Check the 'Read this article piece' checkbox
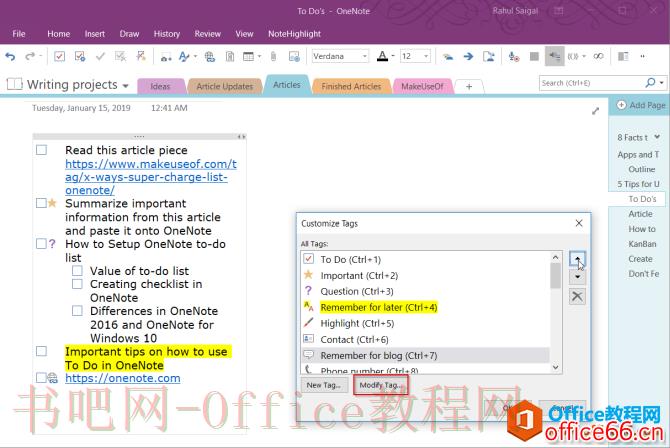 (x=41, y=150)
